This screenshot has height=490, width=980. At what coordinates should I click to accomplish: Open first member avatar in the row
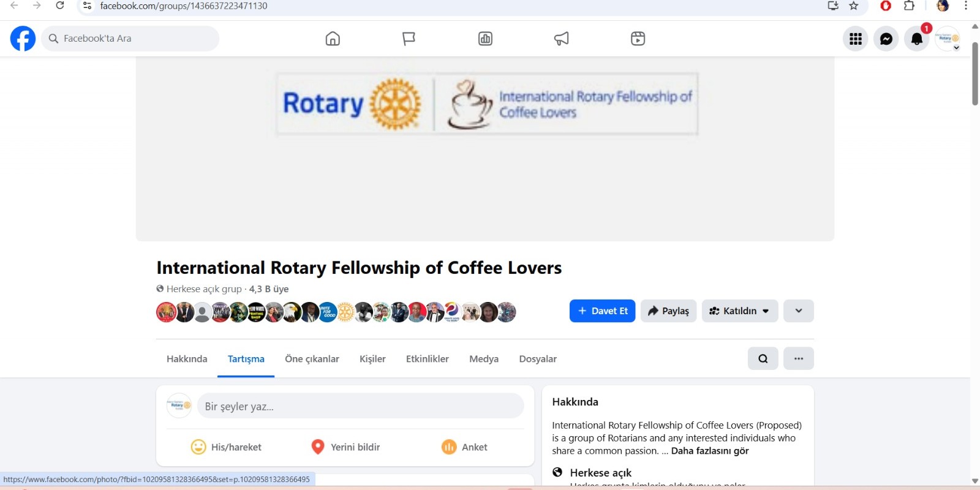coord(166,312)
